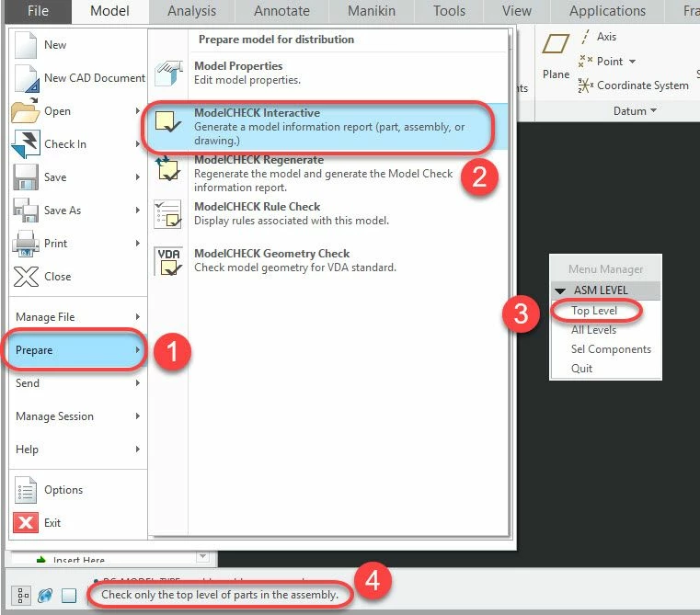Click the Open folder icon
Screen dimensions: 700x615
[x=26, y=110]
